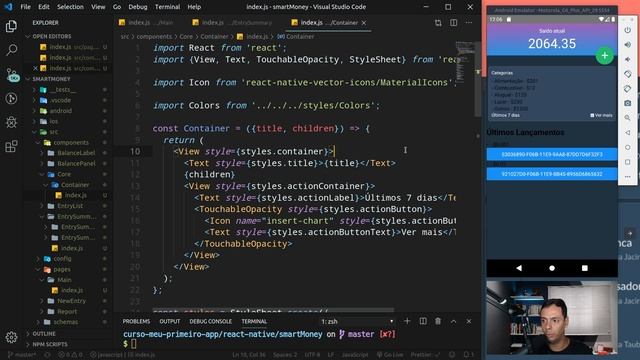Take emulator screenshot with camera icon
This screenshot has width=640, height=360.
(x=628, y=103)
